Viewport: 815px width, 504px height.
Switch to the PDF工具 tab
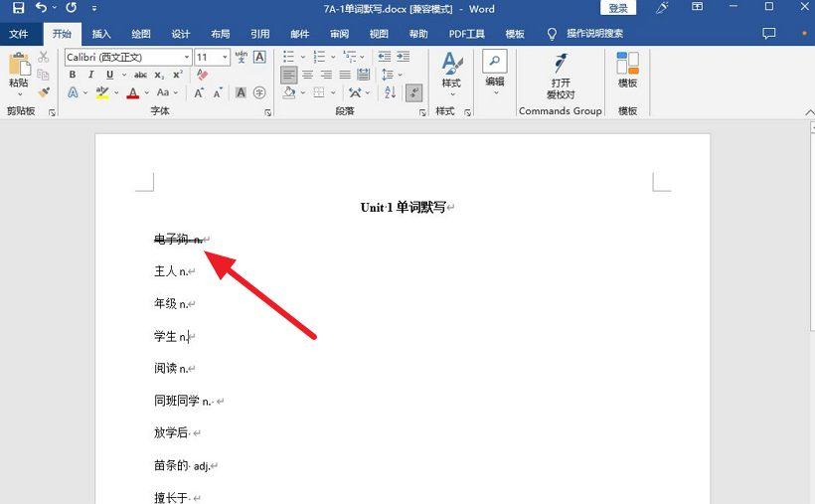[x=467, y=34]
